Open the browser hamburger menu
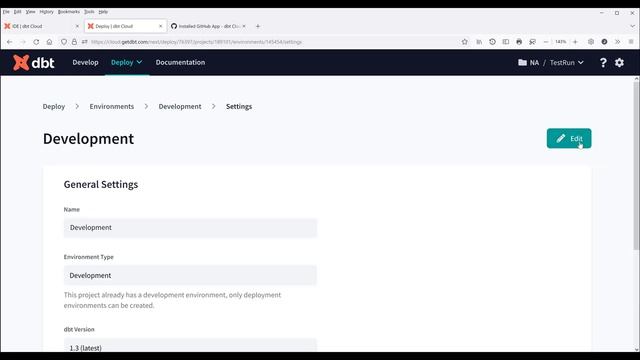This screenshot has height=360, width=640. pyautogui.click(x=631, y=42)
